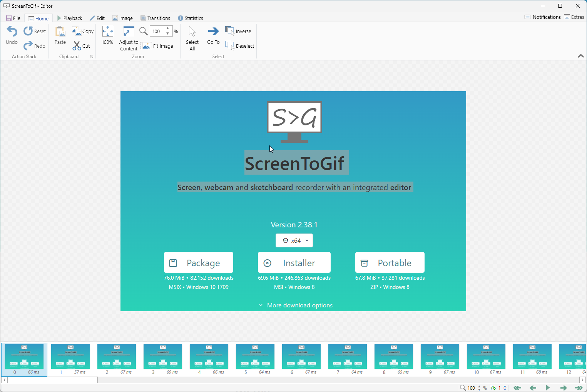Select All frames
Screen dimensions: 587x392
pyautogui.click(x=192, y=38)
